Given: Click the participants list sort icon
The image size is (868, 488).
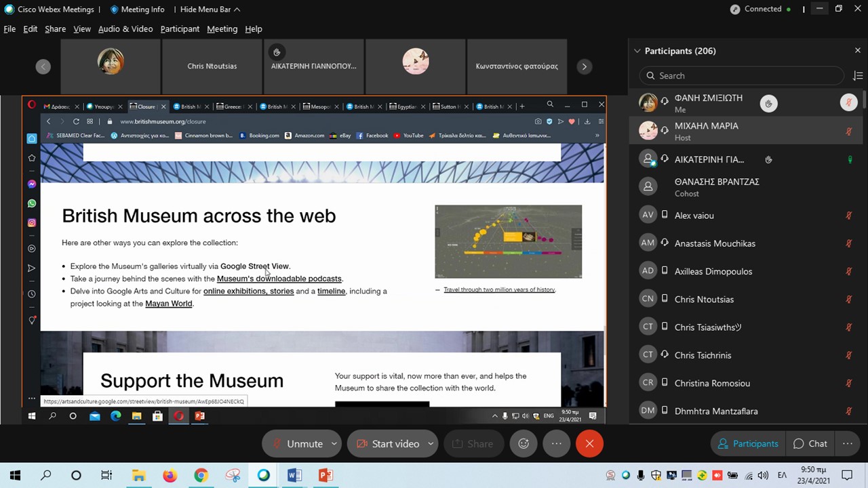Looking at the screenshot, I should pyautogui.click(x=858, y=76).
